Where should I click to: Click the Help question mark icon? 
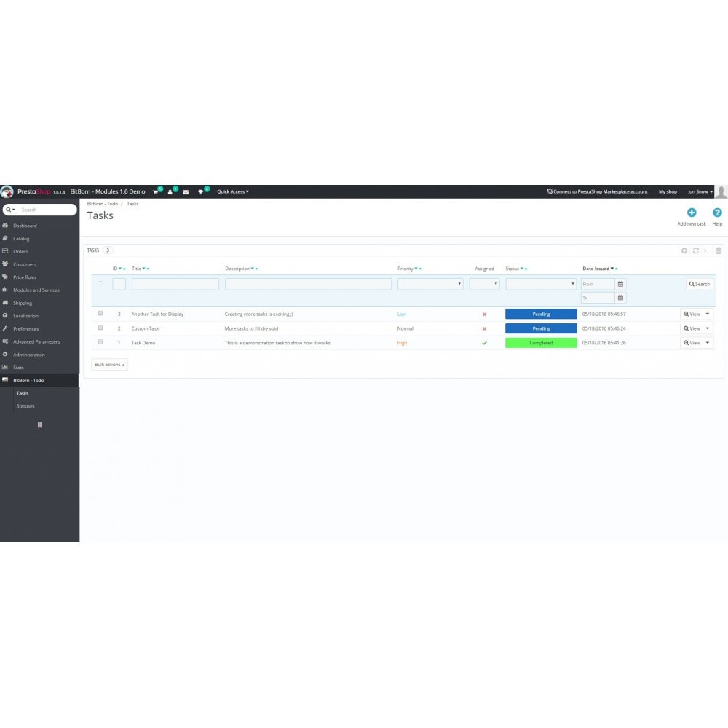(717, 213)
